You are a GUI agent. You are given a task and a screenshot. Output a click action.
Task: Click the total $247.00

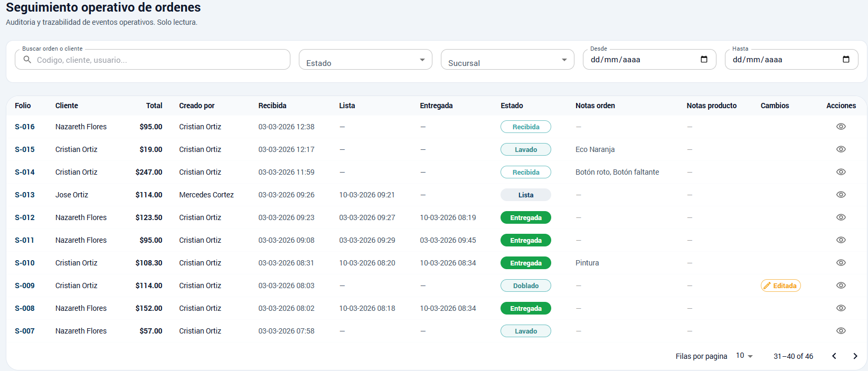pos(149,172)
